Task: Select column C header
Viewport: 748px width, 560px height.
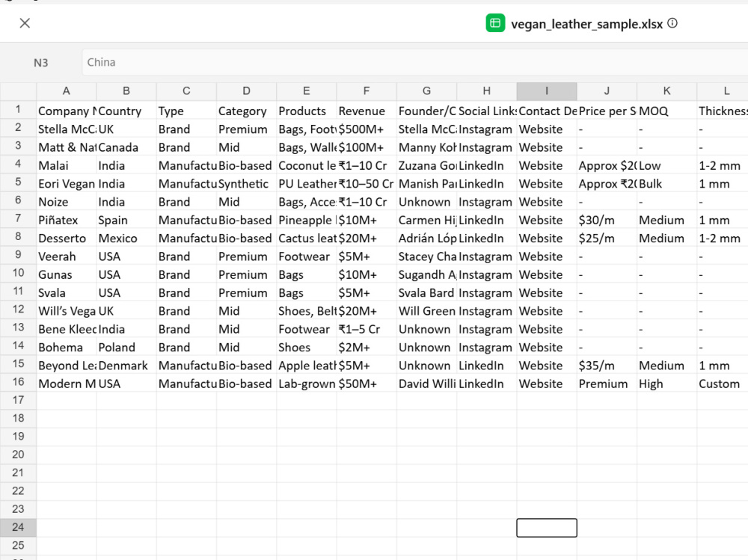Action: [186, 90]
